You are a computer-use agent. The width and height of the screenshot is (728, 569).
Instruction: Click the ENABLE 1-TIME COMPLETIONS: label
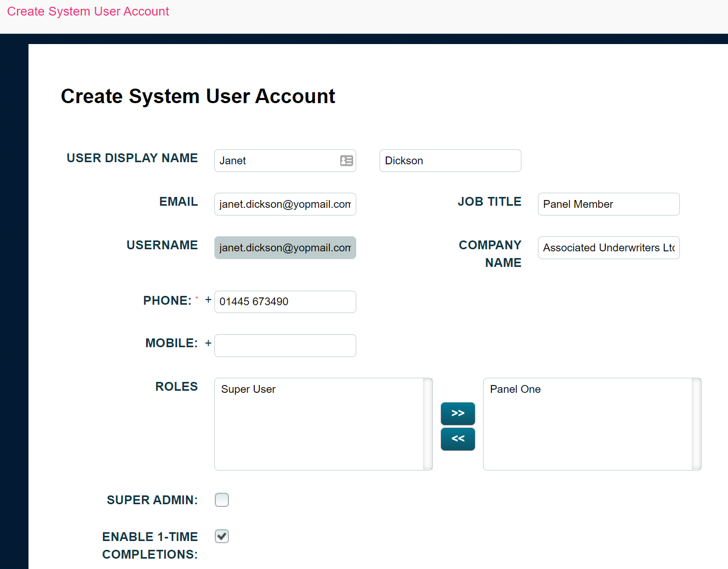[150, 546]
